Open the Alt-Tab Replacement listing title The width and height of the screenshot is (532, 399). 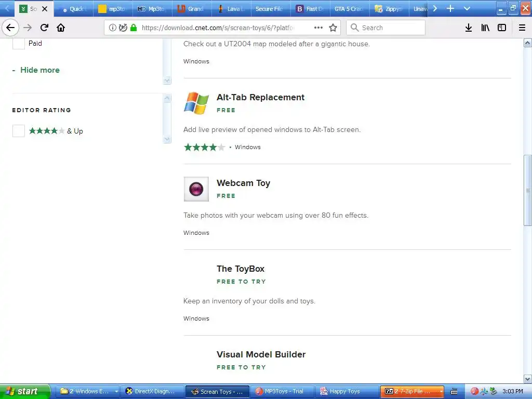260,97
